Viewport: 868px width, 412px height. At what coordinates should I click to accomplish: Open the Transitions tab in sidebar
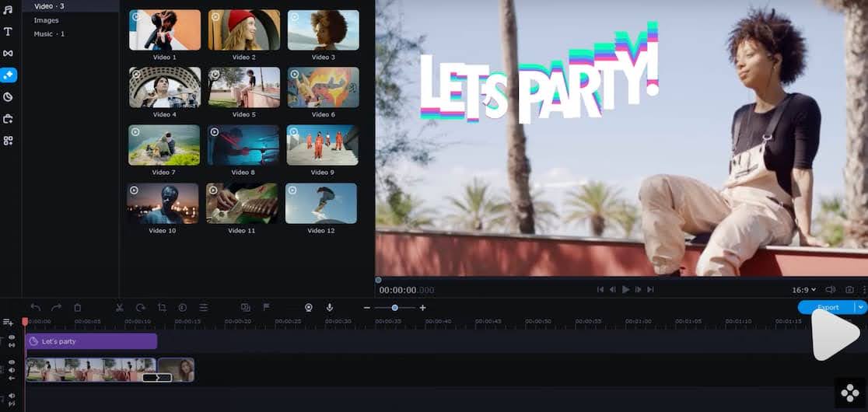[x=8, y=53]
